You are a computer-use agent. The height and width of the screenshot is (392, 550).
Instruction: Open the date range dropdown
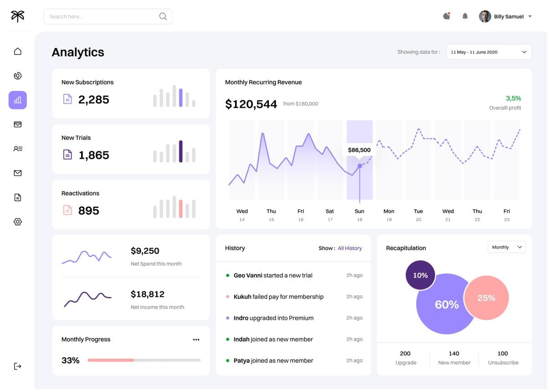[489, 52]
